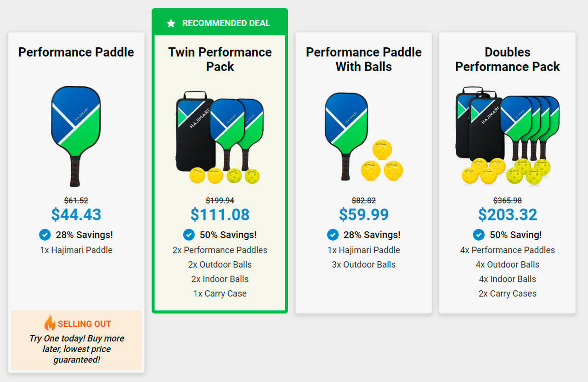The height and width of the screenshot is (382, 588).
Task: Click the checkmark badge beside 50% Saving
Action: (x=479, y=235)
